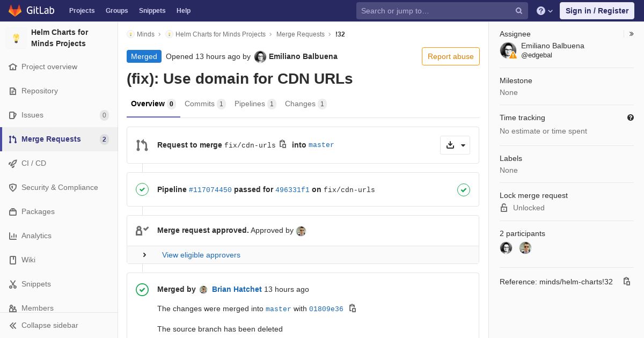Image resolution: width=644 pixels, height=338 pixels.
Task: Open the Snippets scissors icon
Action: click(x=13, y=284)
